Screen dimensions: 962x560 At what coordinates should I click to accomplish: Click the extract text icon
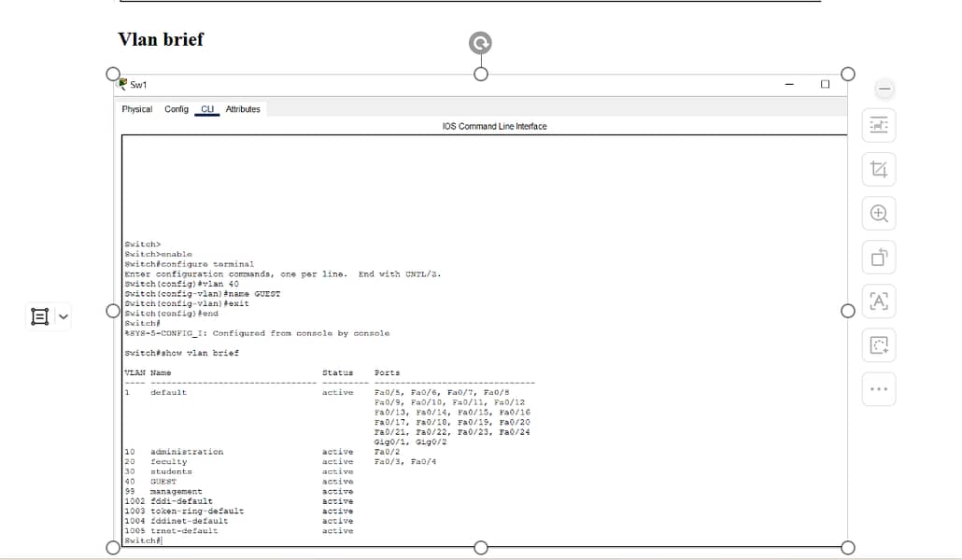click(x=879, y=301)
